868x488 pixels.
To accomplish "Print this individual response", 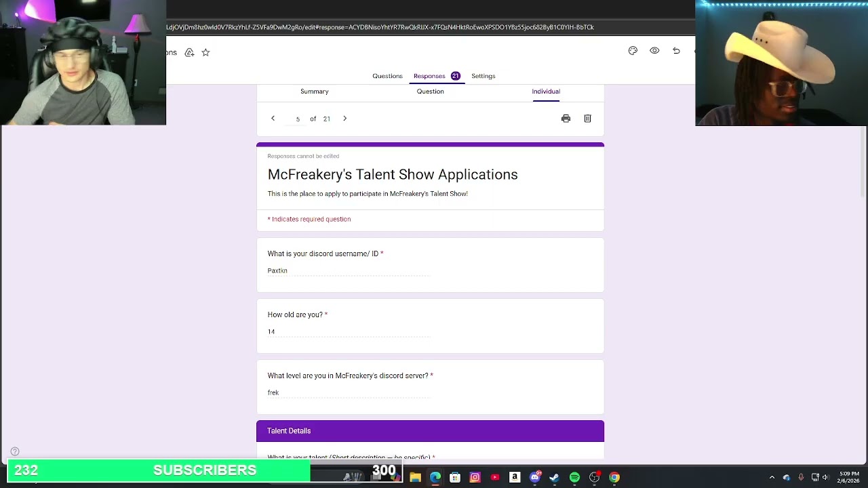I will click(566, 119).
